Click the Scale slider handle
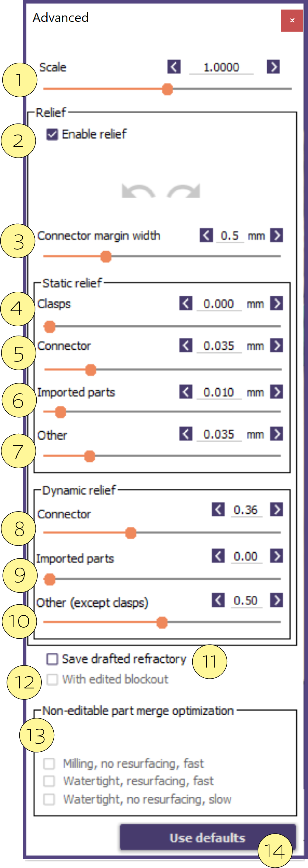Screen dimensions: 308x868 pos(167,89)
